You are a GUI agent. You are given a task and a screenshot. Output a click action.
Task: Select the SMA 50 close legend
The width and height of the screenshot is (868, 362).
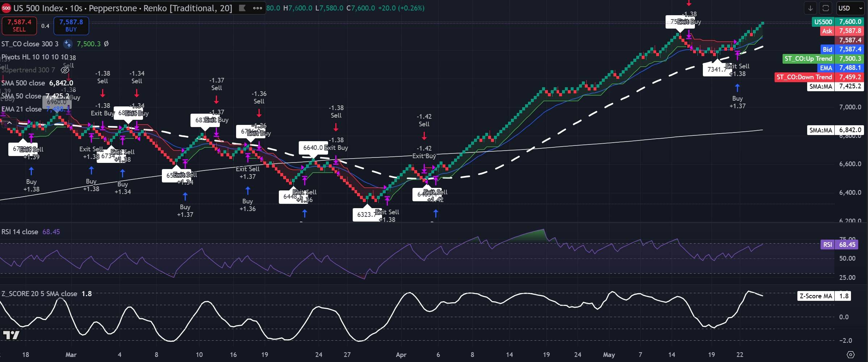pos(21,96)
